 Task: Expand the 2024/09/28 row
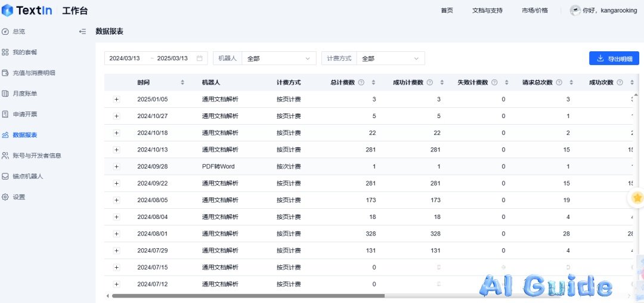point(117,166)
